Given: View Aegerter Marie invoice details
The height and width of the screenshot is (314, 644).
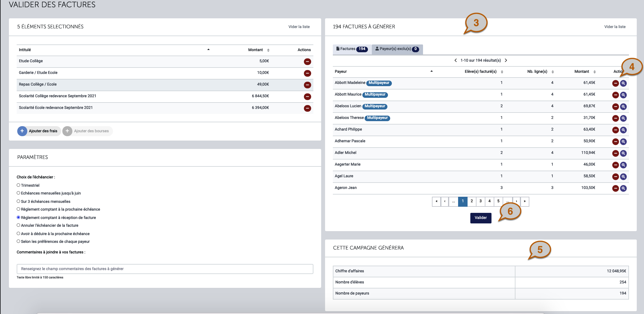Looking at the screenshot, I should coord(623,165).
